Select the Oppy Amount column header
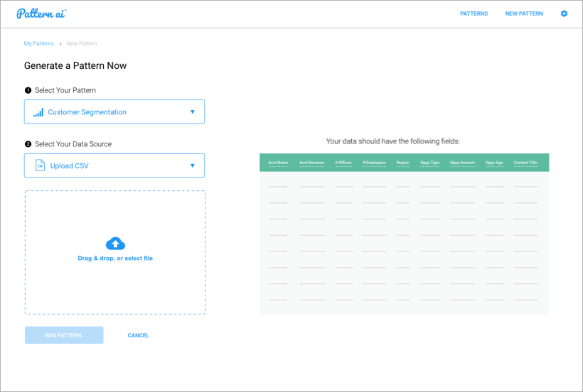The height and width of the screenshot is (392, 583). point(462,163)
